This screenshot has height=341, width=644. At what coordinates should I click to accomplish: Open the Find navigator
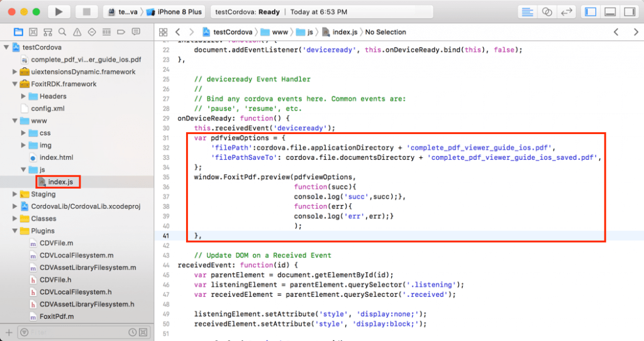62,32
